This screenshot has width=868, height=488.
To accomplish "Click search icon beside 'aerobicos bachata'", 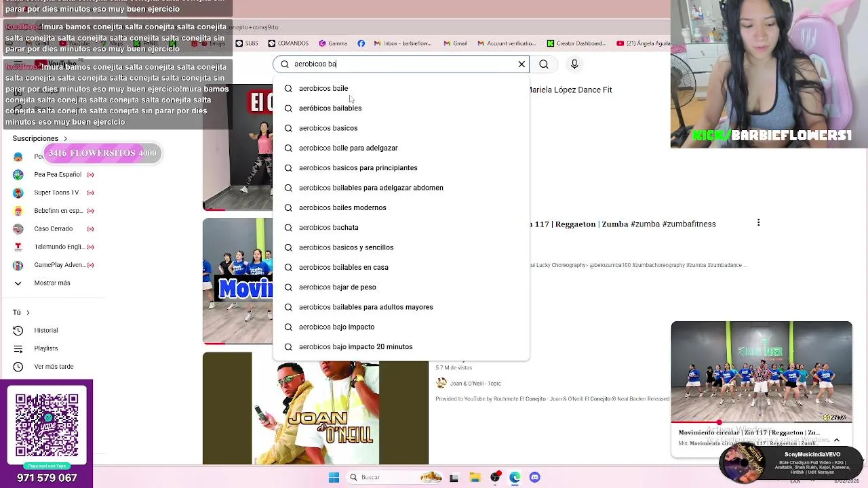I will (x=288, y=228).
